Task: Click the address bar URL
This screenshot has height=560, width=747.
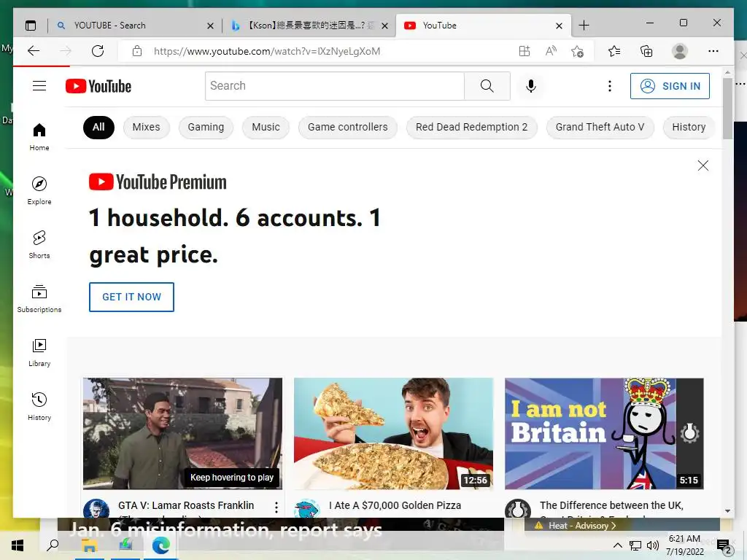Action: pyautogui.click(x=267, y=52)
